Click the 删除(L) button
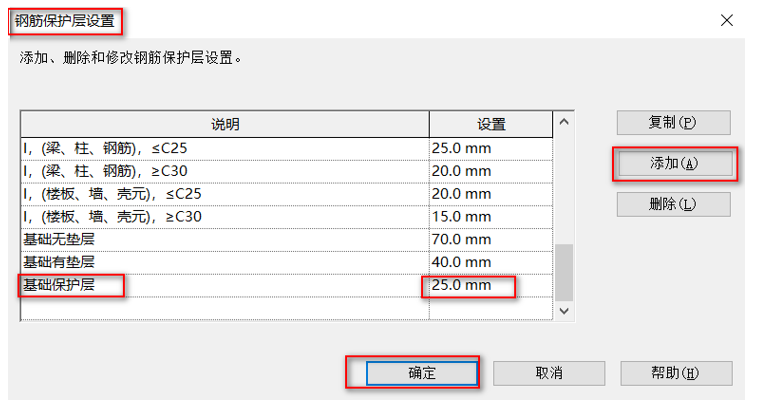The height and width of the screenshot is (414, 769). point(673,204)
